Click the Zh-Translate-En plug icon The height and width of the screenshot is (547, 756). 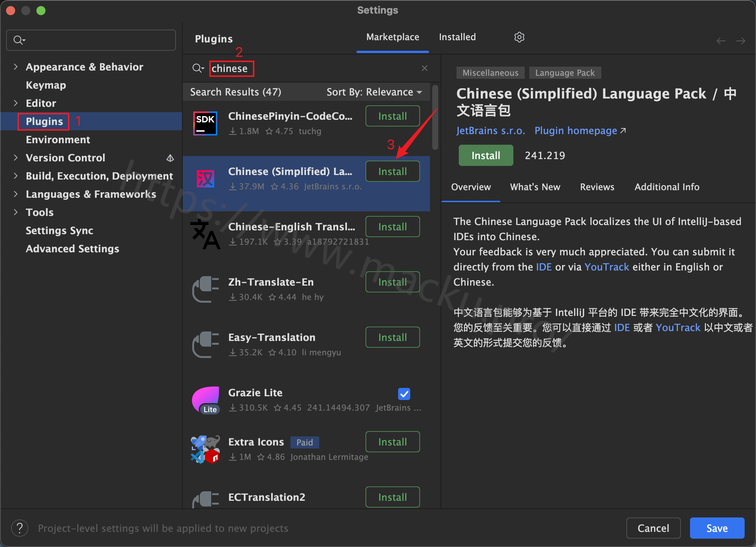(x=205, y=289)
